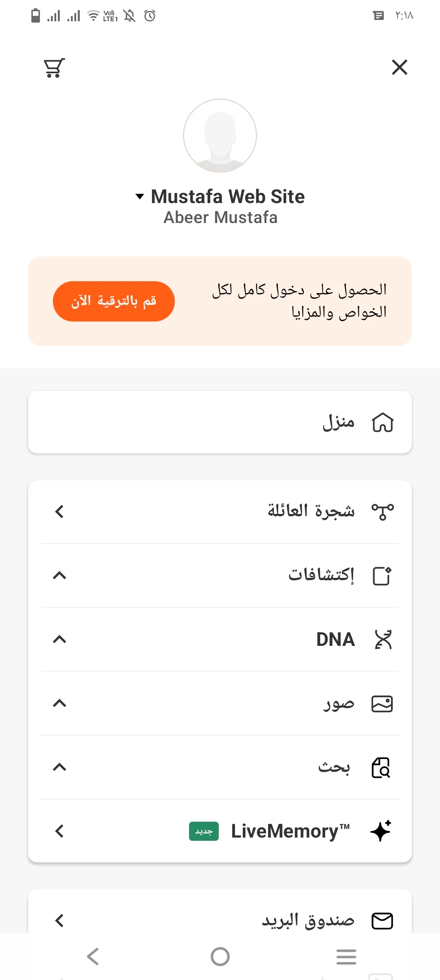
Task: Tap the photos image icon
Action: point(382,704)
